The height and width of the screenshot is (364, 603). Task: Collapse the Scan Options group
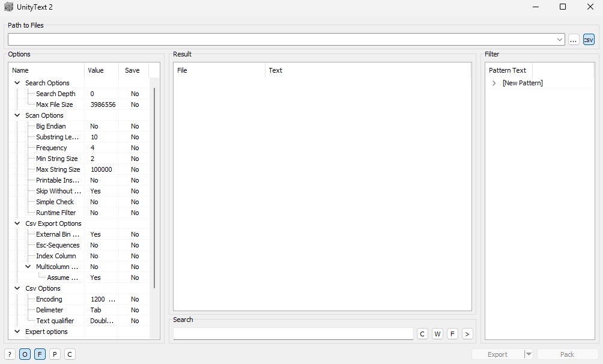tap(17, 115)
